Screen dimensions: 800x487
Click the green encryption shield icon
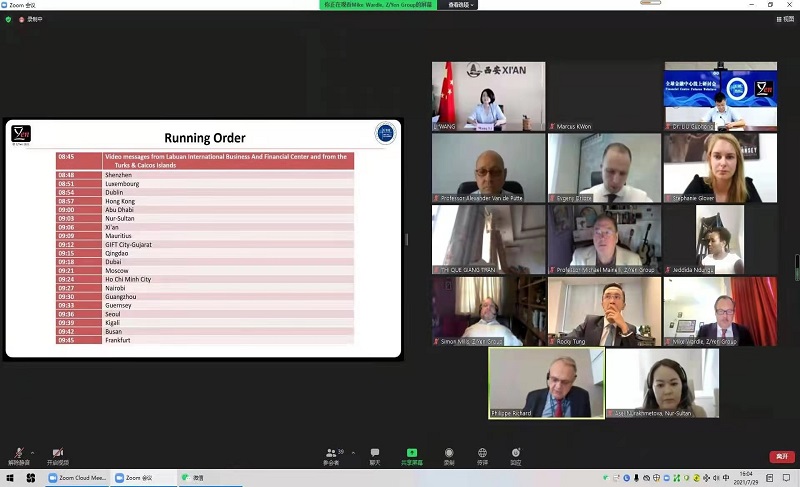pos(8,19)
